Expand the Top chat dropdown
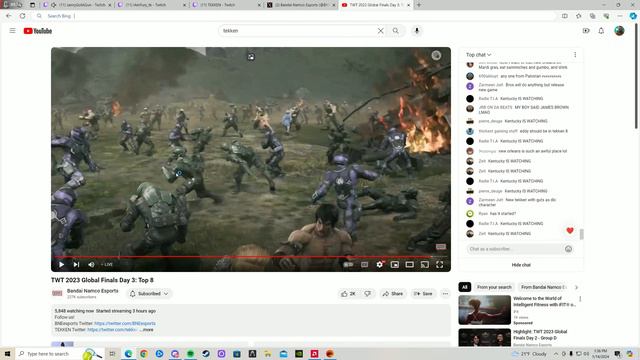The image size is (640, 360). tap(478, 55)
